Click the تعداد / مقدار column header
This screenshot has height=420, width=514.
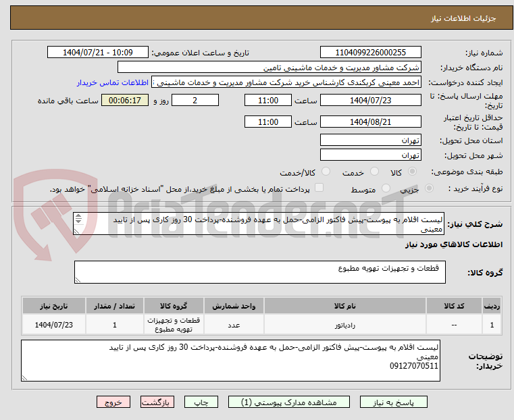(114, 306)
